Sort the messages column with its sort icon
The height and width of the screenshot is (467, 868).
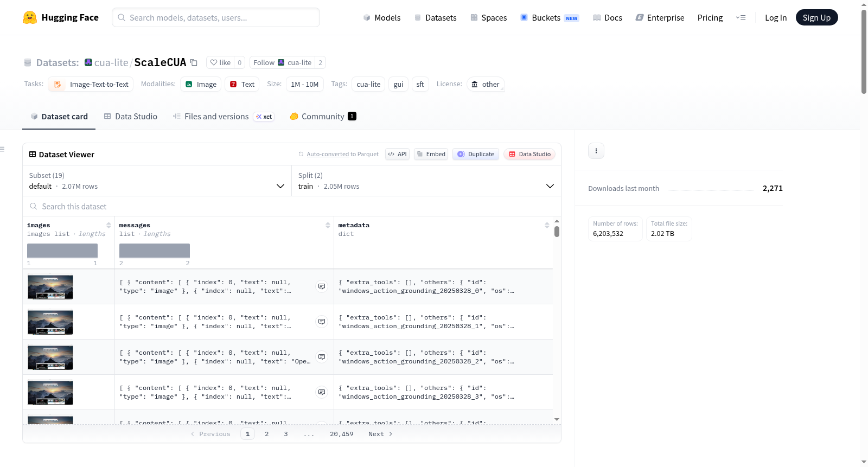(x=328, y=225)
